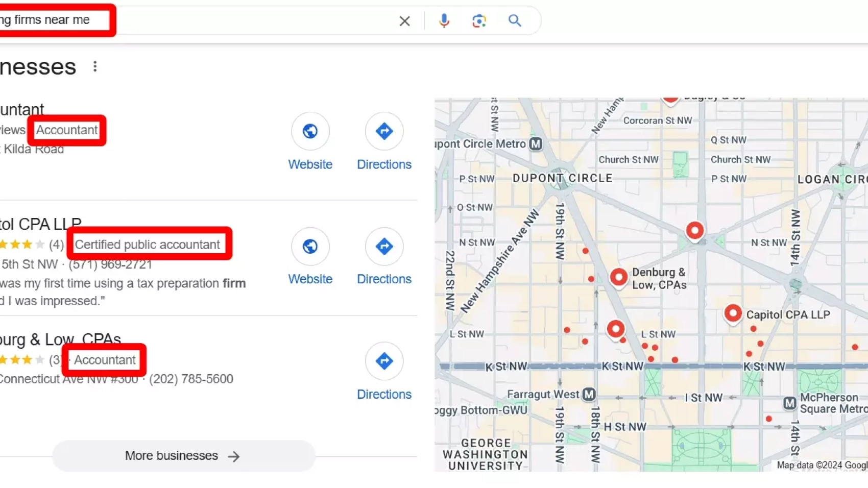Click the Capitol CPA LLP map pin
Viewport: 868px width, 488px height.
pos(733,313)
